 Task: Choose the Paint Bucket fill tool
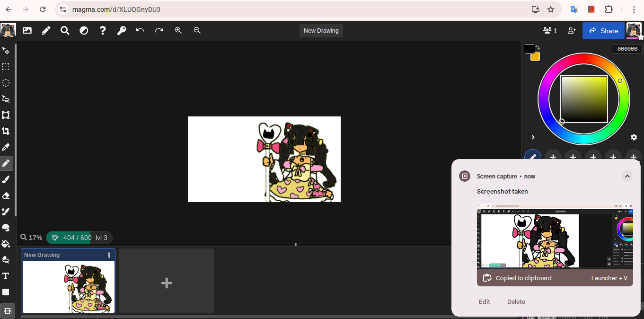pyautogui.click(x=6, y=244)
